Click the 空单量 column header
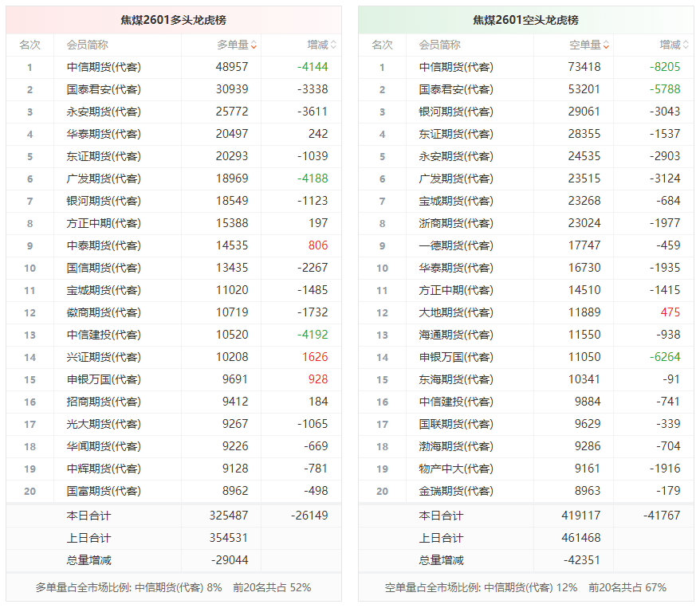 click(x=585, y=45)
